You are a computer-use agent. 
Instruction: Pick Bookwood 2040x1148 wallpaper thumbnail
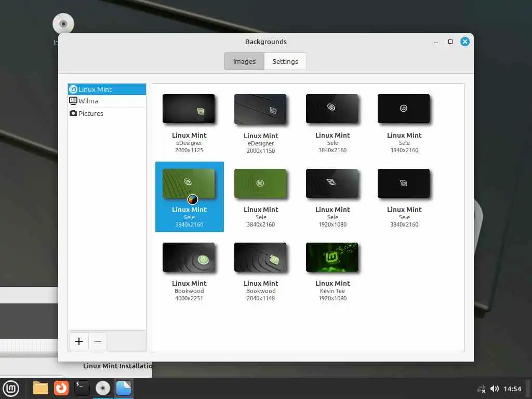(x=260, y=257)
